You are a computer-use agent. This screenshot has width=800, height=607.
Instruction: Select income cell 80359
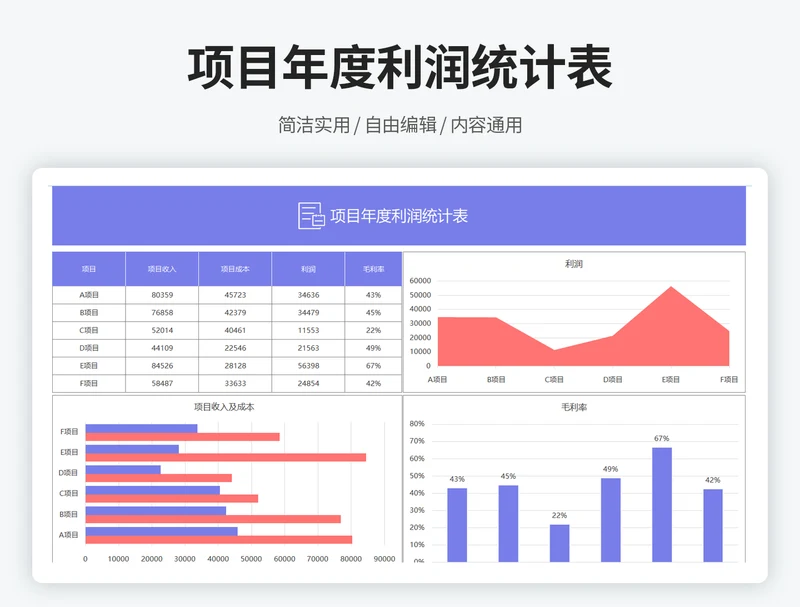[162, 295]
